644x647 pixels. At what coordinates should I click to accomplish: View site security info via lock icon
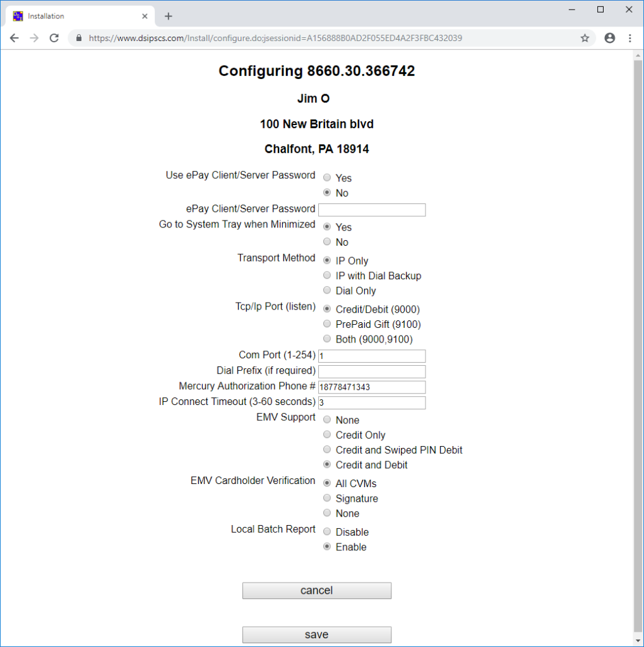click(x=79, y=39)
